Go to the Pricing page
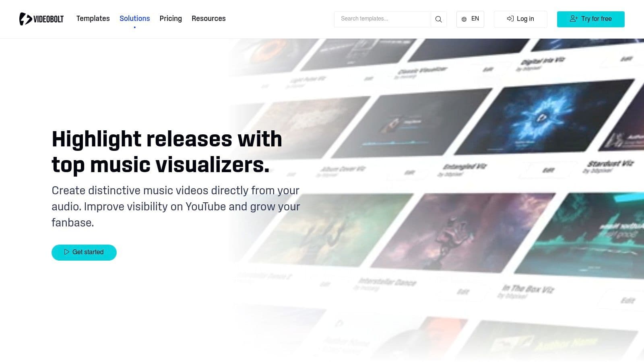 coord(171,19)
